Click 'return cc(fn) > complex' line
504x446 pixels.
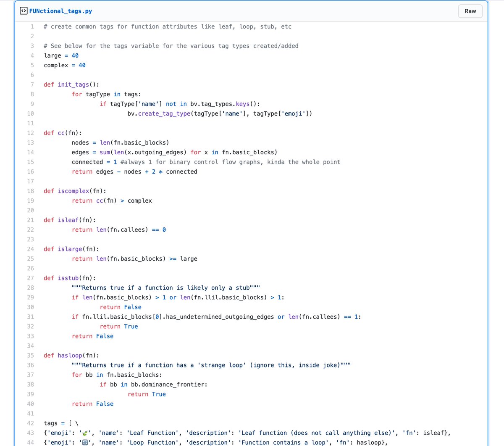112,201
